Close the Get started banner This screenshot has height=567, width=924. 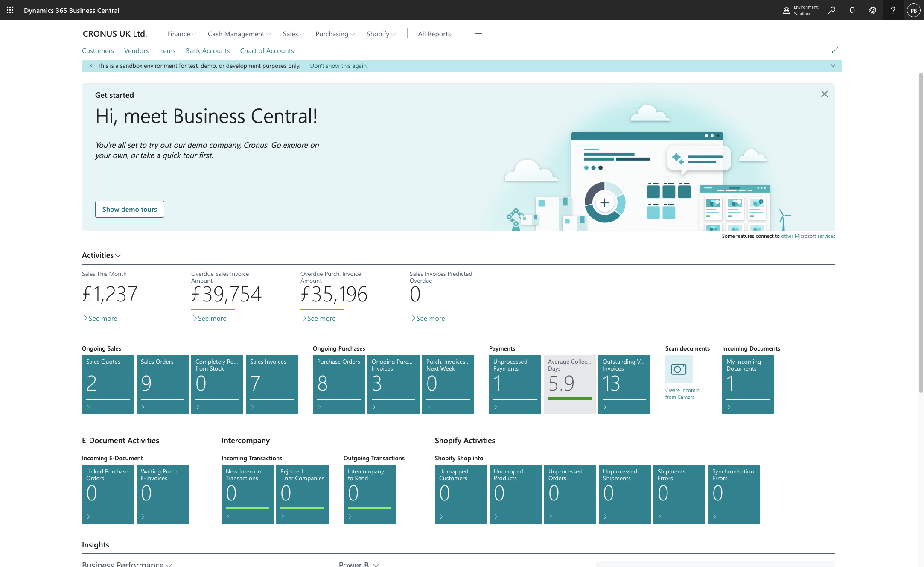coord(825,94)
